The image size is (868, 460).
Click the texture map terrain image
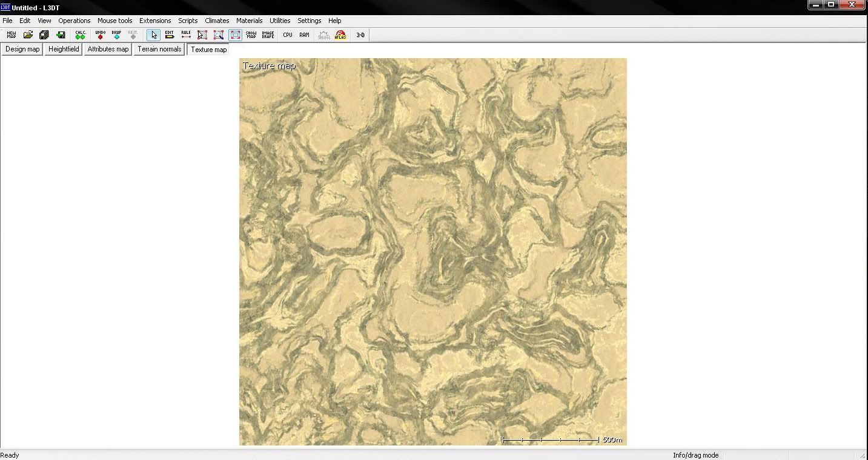point(432,252)
